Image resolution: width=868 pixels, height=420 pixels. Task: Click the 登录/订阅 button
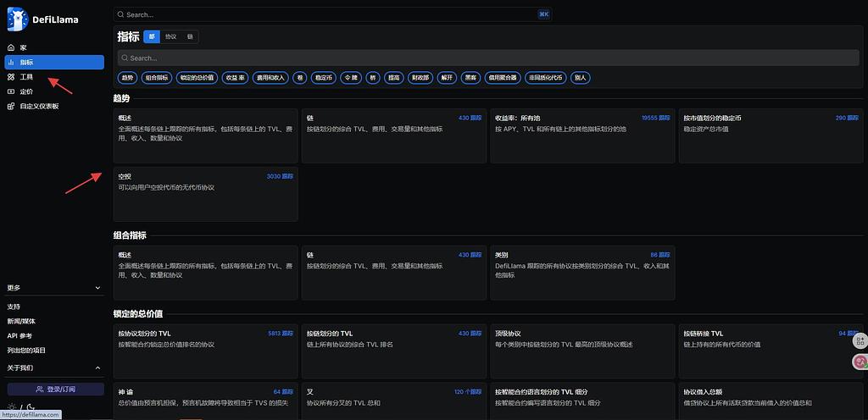pyautogui.click(x=55, y=389)
